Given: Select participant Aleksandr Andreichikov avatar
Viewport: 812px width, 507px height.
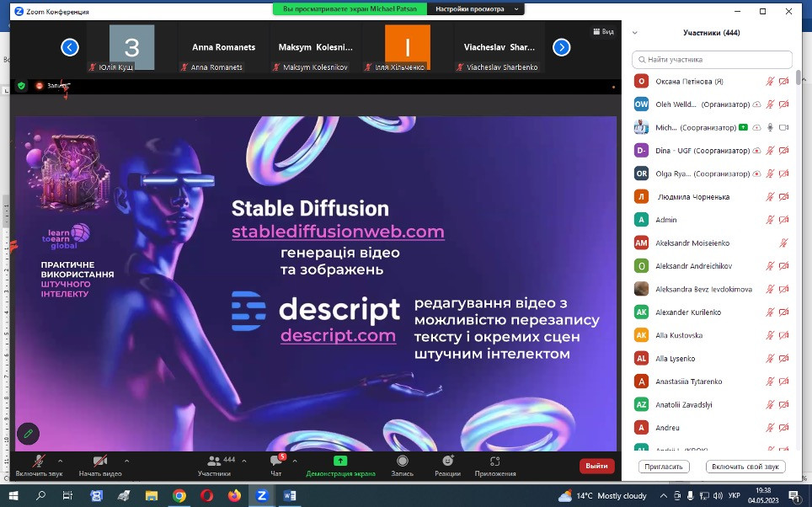Looking at the screenshot, I should click(641, 265).
